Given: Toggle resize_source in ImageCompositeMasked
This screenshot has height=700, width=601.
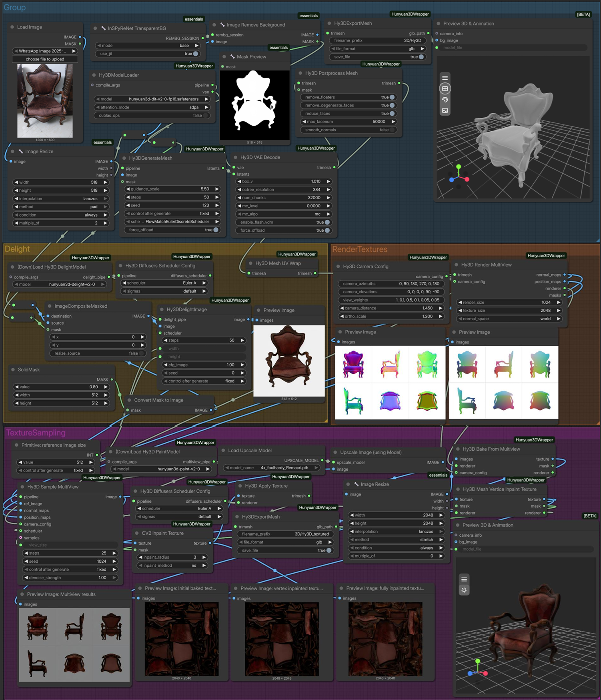Looking at the screenshot, I should click(x=141, y=353).
